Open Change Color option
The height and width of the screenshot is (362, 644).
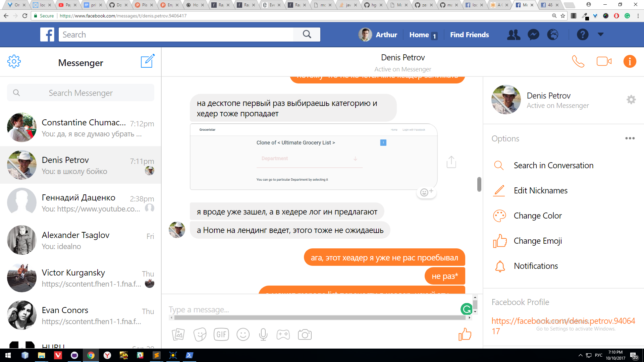[x=537, y=216]
